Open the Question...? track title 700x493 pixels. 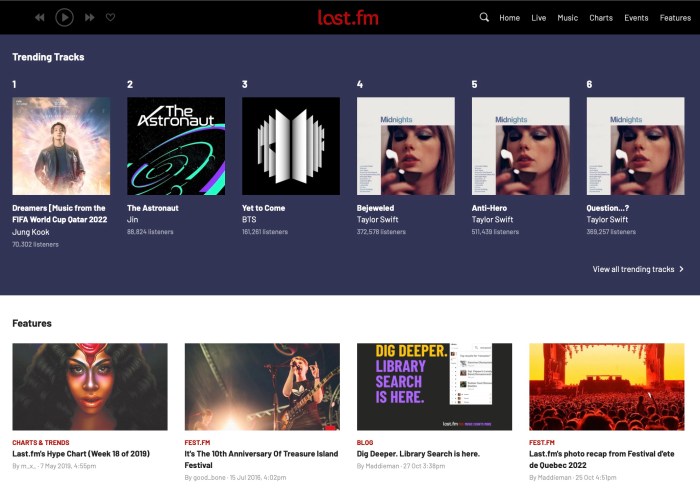pos(608,208)
